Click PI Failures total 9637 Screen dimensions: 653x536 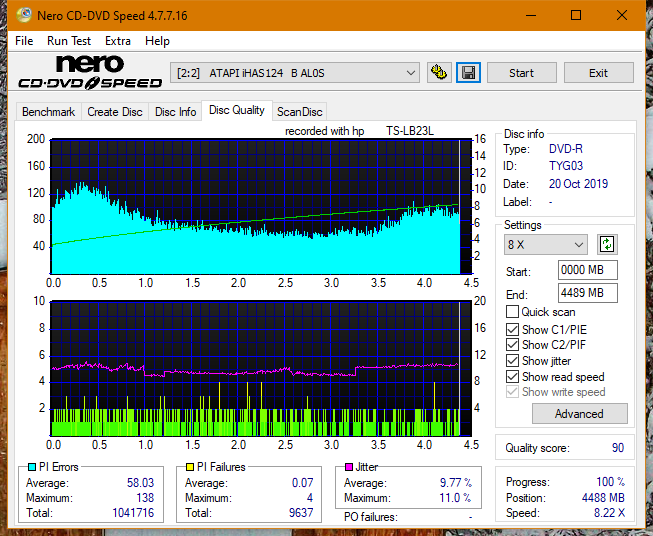[x=301, y=513]
